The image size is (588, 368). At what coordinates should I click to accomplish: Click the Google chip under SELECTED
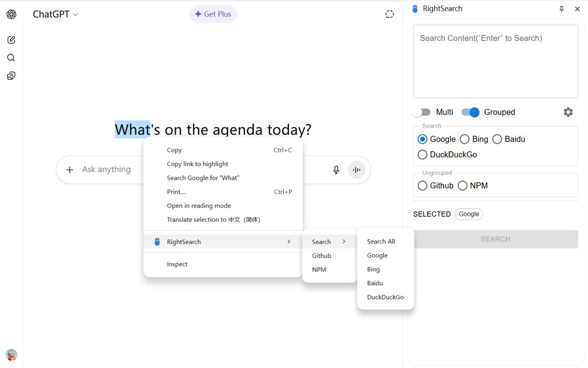click(469, 214)
